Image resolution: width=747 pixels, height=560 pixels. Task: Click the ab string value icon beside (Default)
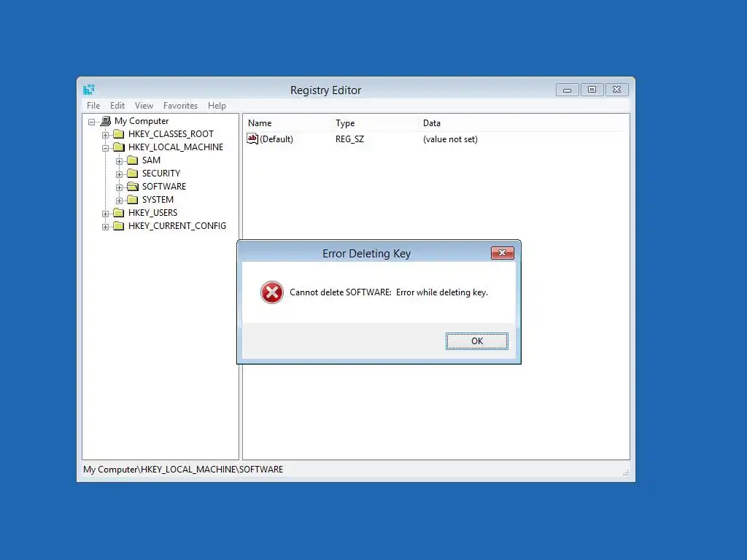click(252, 139)
